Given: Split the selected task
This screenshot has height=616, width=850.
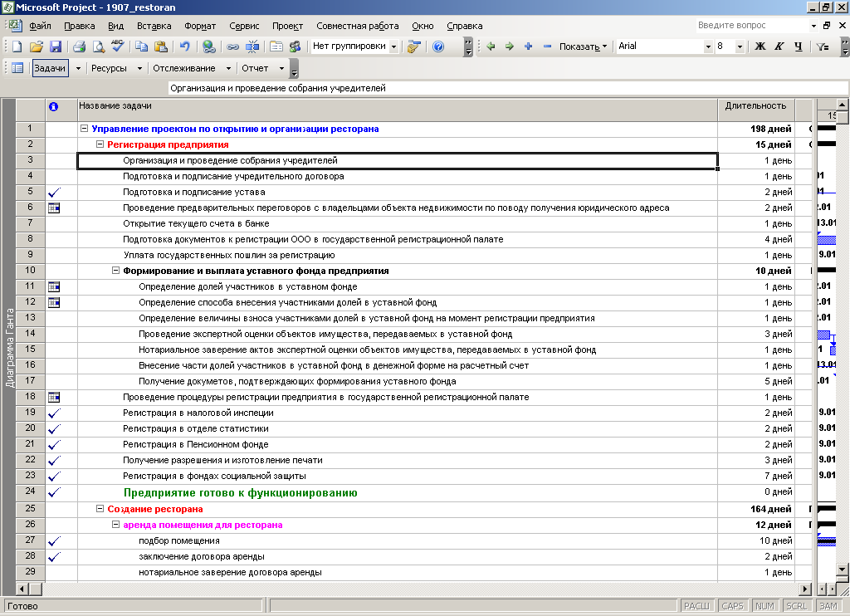Looking at the screenshot, I should (x=252, y=46).
